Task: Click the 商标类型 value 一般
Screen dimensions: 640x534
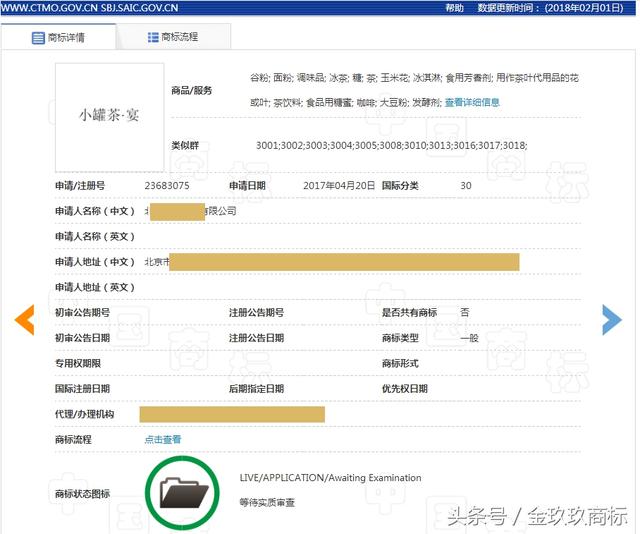Action: 469,338
